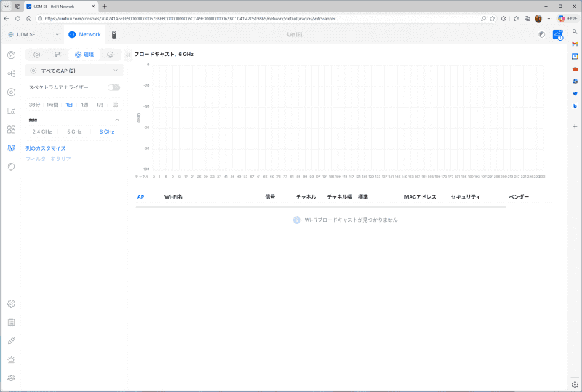This screenshot has height=392, width=582.
Task: Filter the radio band to 6 GHz
Action: [x=107, y=132]
